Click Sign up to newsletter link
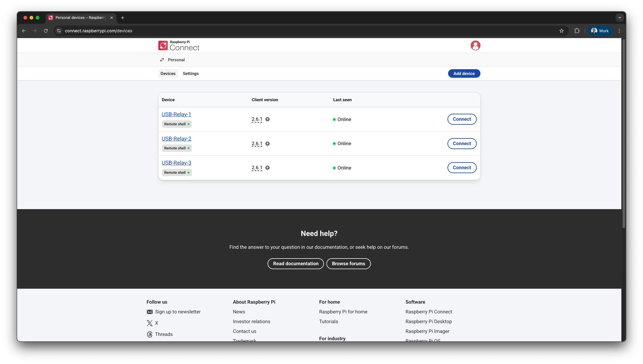Image resolution: width=643 pixels, height=364 pixels. 178,312
